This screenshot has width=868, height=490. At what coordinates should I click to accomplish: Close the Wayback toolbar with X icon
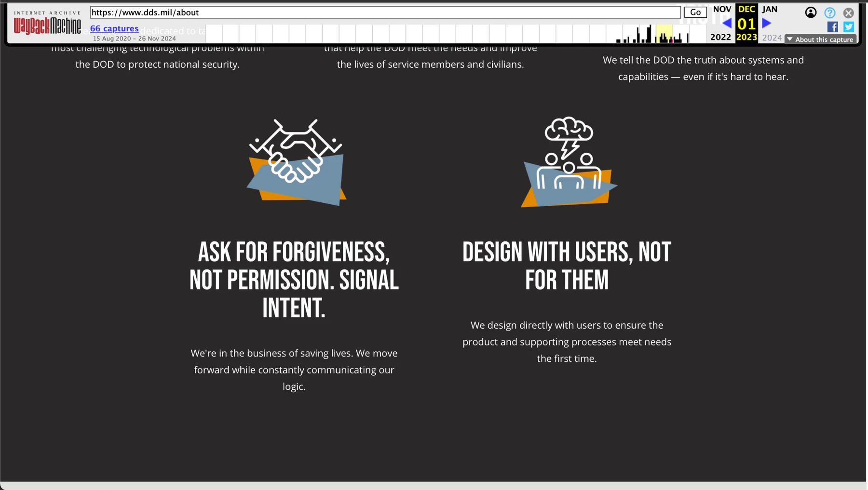click(848, 13)
